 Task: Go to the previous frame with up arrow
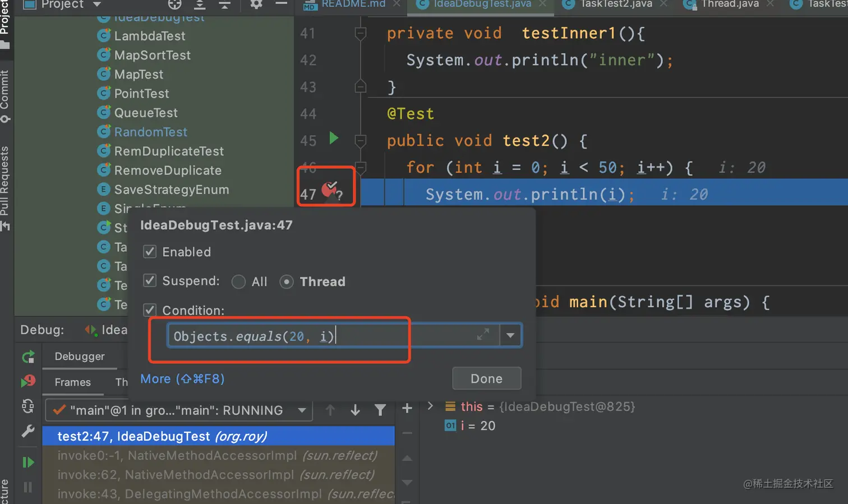coord(330,410)
